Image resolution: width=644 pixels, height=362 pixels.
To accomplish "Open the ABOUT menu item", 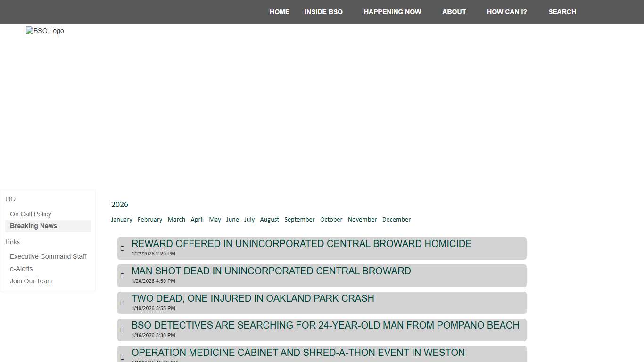I will [454, 12].
